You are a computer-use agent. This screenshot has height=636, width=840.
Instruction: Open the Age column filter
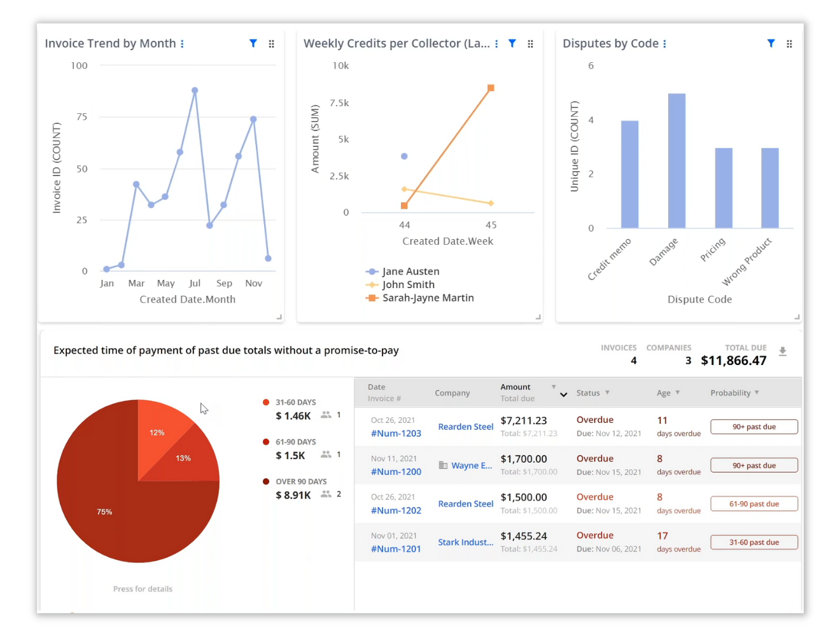(x=677, y=392)
